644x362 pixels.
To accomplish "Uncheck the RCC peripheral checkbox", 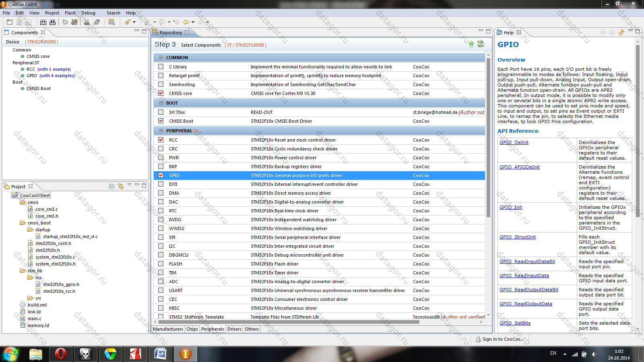I will 161,140.
